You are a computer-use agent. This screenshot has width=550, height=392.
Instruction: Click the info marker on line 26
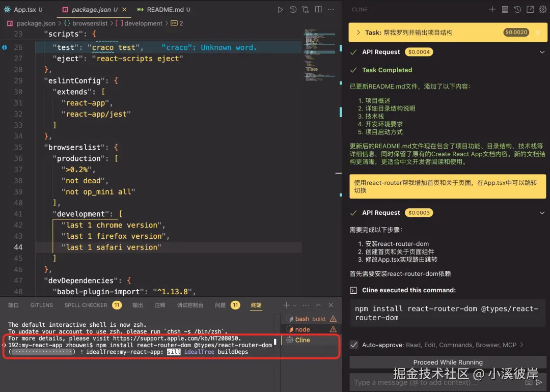(x=5, y=47)
